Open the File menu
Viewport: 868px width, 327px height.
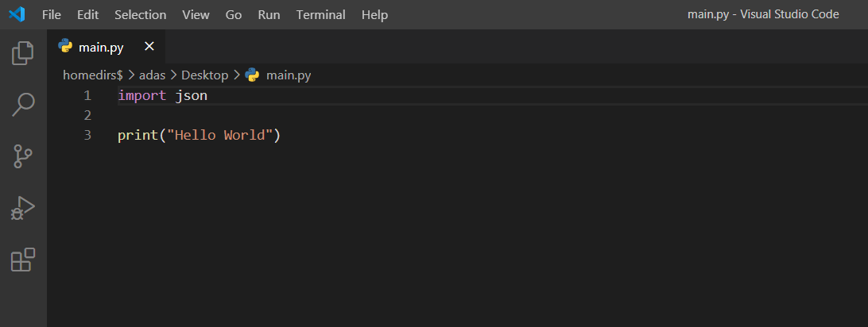[51, 14]
